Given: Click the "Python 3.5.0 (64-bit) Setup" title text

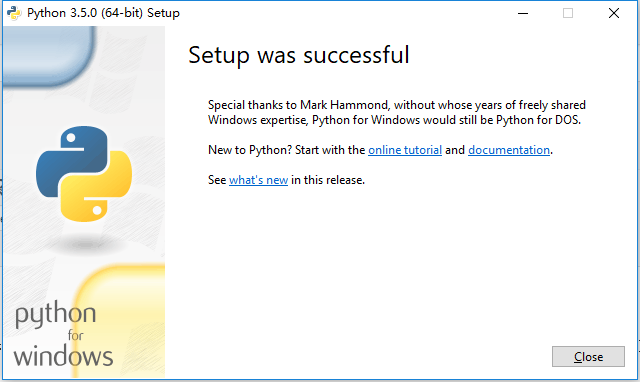Looking at the screenshot, I should (103, 13).
